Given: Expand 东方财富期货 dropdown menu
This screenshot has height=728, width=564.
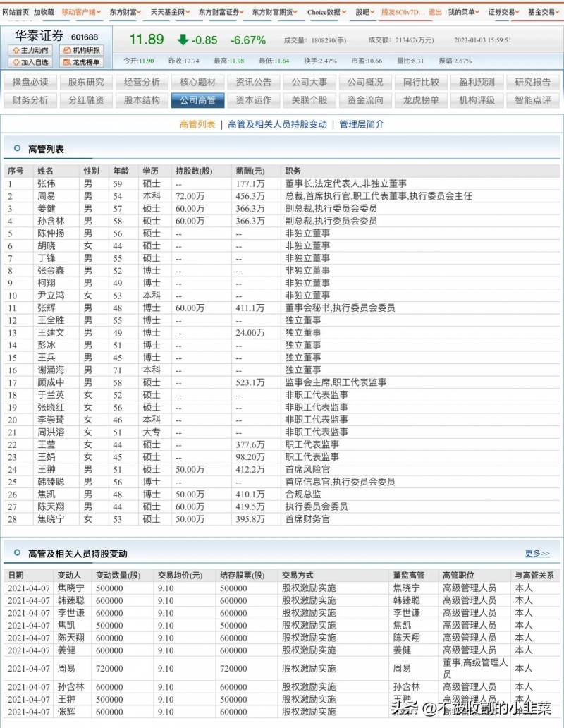Looking at the screenshot, I should 274,12.
